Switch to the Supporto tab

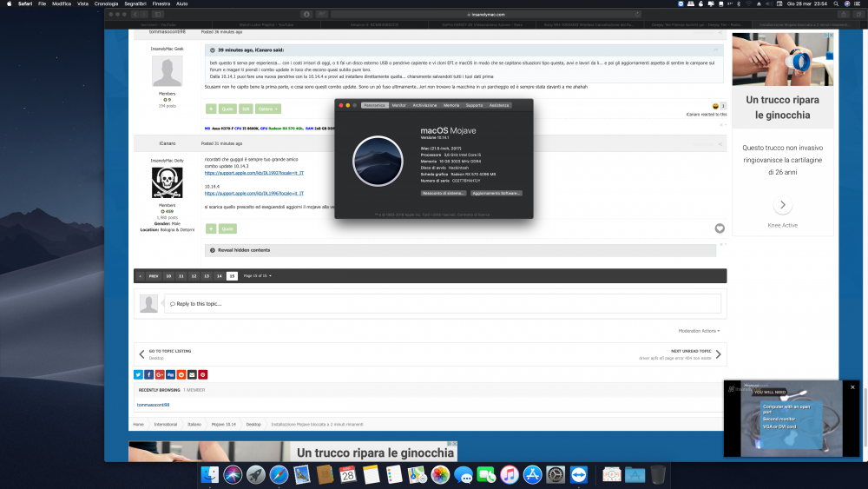[x=474, y=105]
